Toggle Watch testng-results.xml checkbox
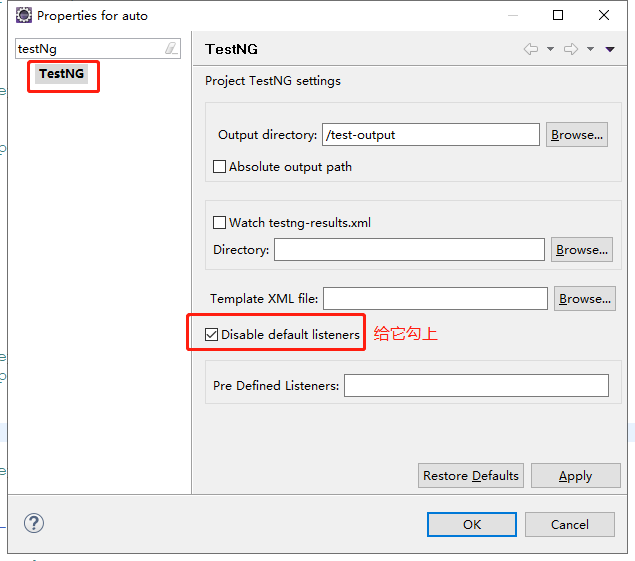Viewport: 635px width, 561px height. [219, 222]
